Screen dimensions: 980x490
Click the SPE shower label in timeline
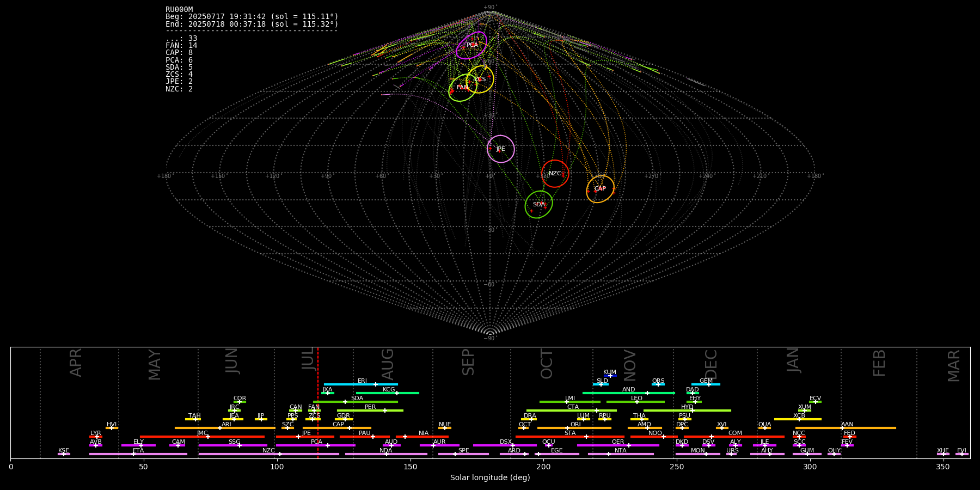tap(463, 451)
